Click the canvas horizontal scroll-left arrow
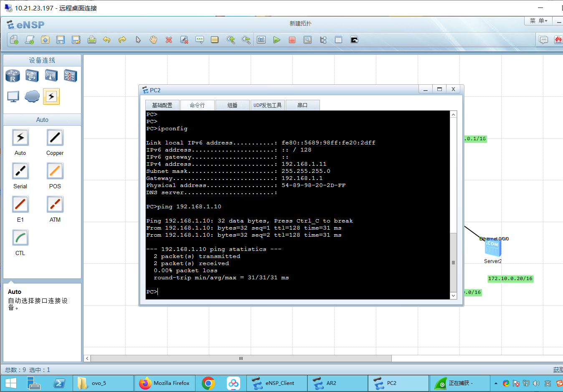Viewport: 563px width, 392px height. tap(87, 358)
